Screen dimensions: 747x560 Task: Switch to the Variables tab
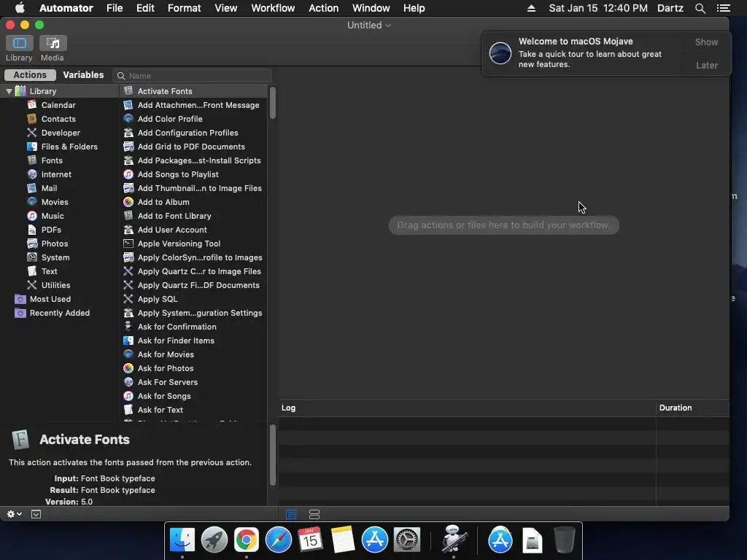[x=83, y=75]
